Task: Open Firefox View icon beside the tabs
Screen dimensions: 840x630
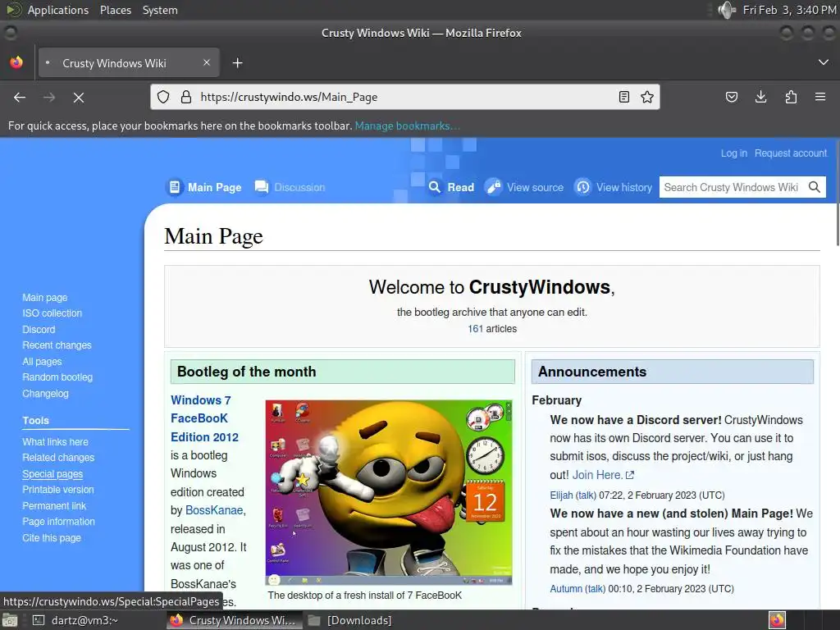Action: click(16, 62)
